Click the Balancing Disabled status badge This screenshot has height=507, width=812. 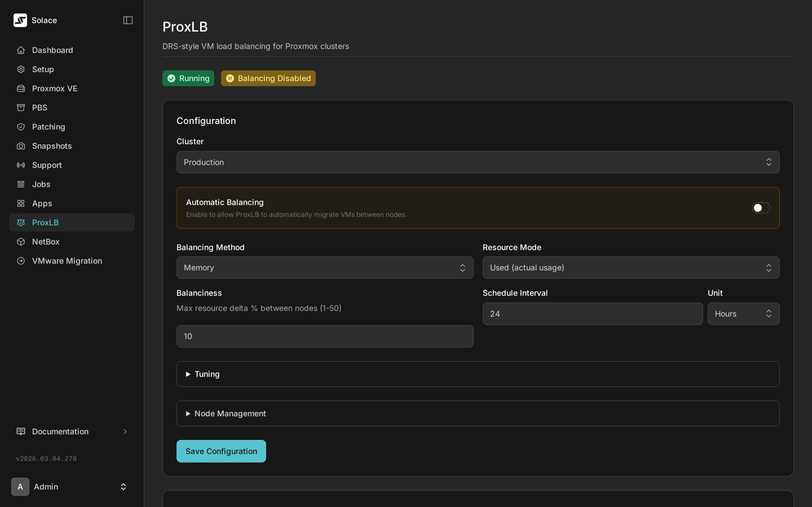coord(268,78)
